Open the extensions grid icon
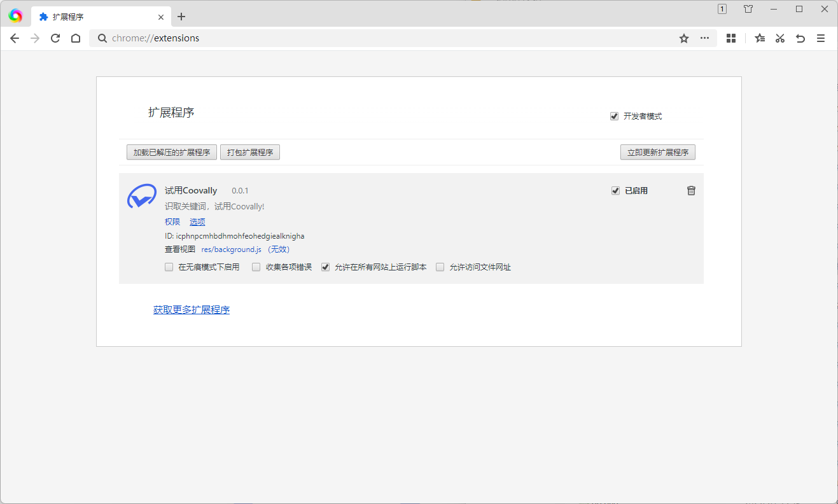 [x=731, y=38]
